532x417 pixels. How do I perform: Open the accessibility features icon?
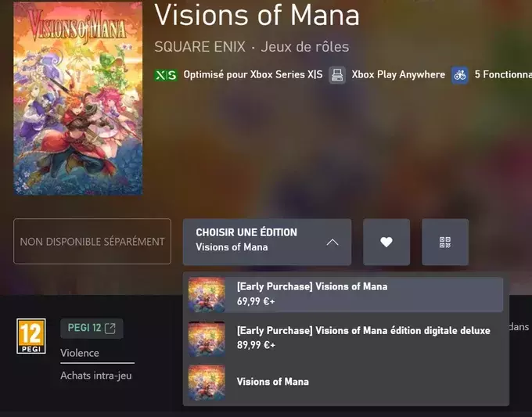[x=460, y=75]
